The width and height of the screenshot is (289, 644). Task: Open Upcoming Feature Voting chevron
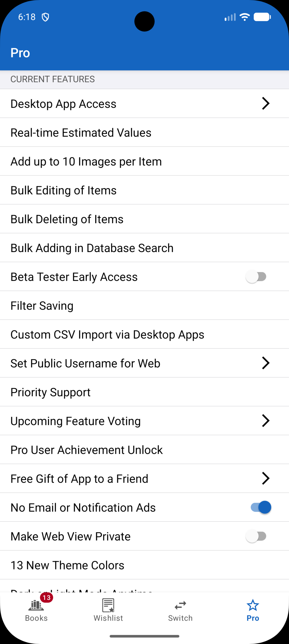266,421
